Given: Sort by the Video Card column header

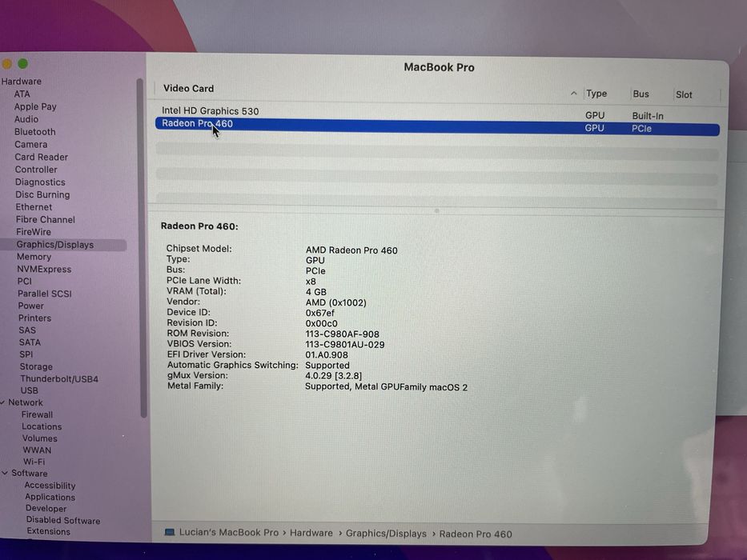Looking at the screenshot, I should [189, 89].
